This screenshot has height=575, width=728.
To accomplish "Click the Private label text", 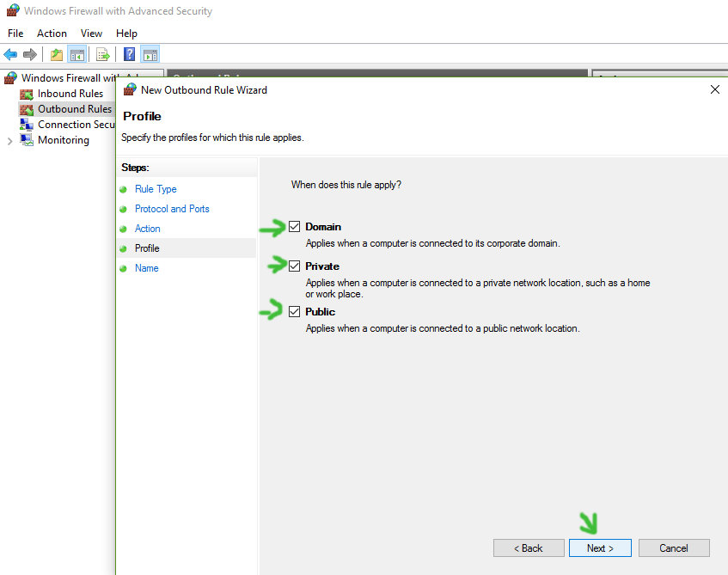I will point(322,266).
